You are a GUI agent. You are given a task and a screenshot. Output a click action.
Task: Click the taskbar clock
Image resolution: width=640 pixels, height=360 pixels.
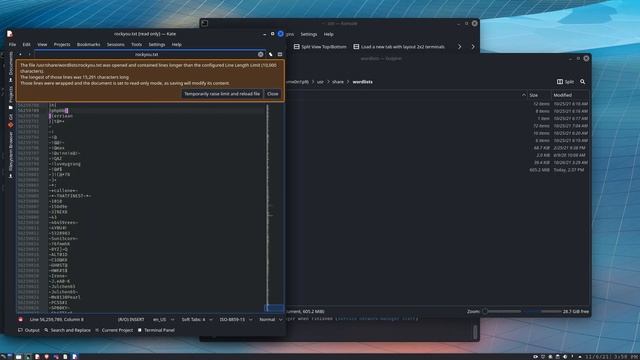point(612,357)
